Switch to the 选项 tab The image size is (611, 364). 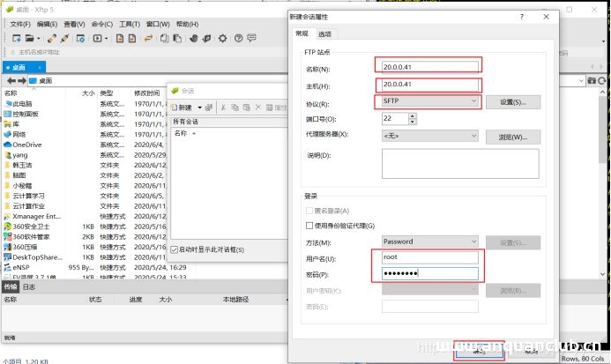coord(325,33)
